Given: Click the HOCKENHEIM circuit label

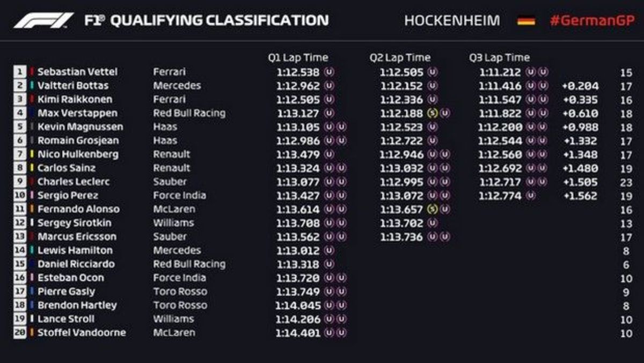Looking at the screenshot, I should (x=452, y=21).
